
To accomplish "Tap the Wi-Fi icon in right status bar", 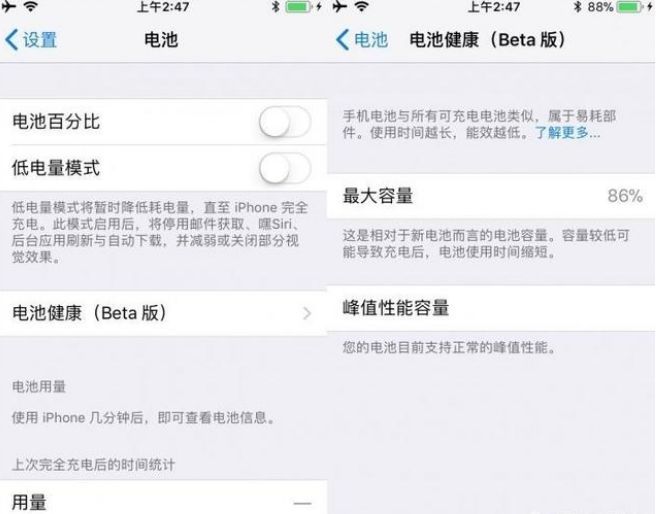I will [362, 6].
